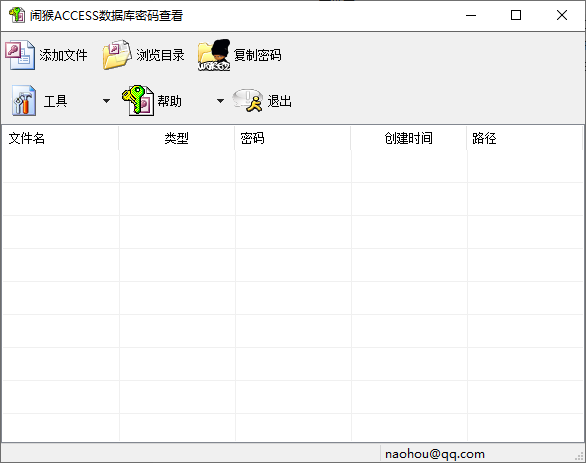The width and height of the screenshot is (586, 463).
Task: Click the 添加文件 document icon
Action: 20,55
